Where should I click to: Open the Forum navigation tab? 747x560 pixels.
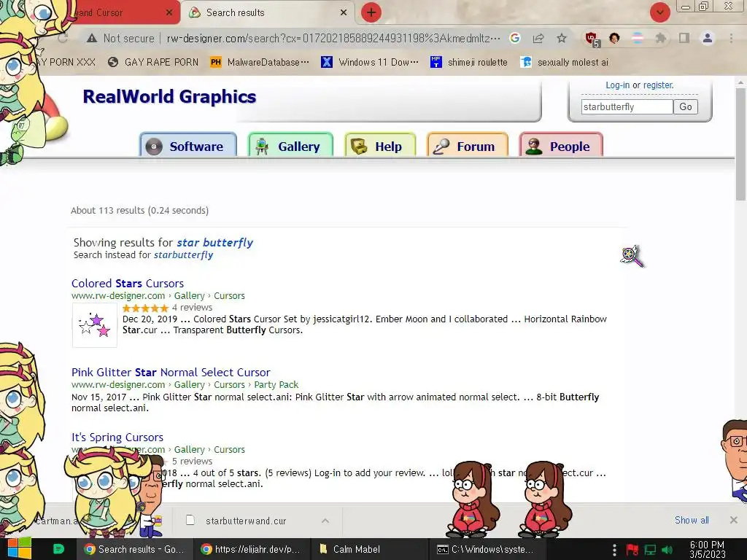(x=468, y=145)
